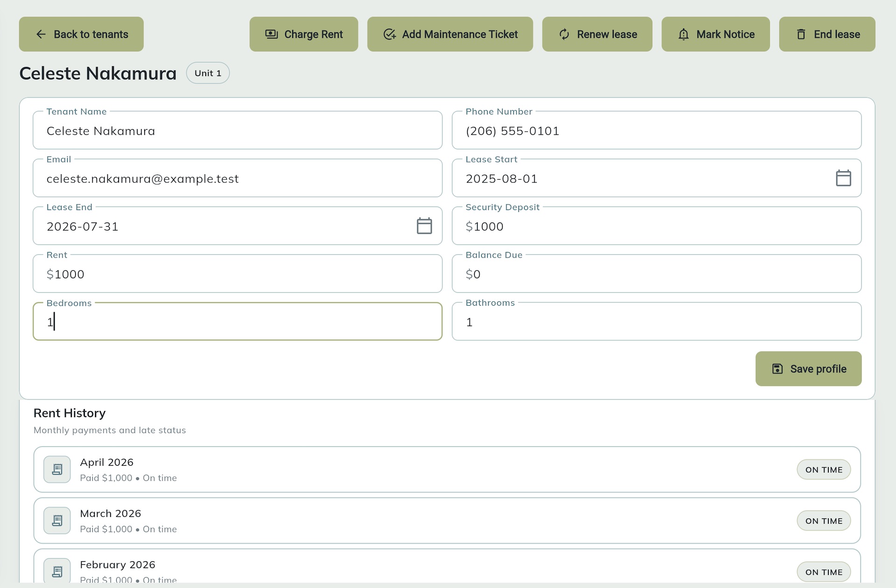Click the Lease End date field
896x588 pixels.
pos(238,226)
